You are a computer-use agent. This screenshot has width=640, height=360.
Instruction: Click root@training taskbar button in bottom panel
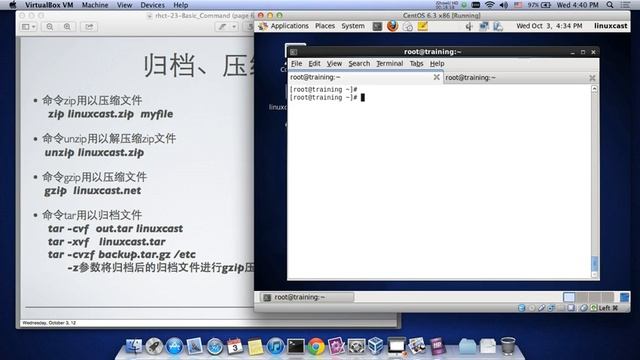[x=307, y=297]
